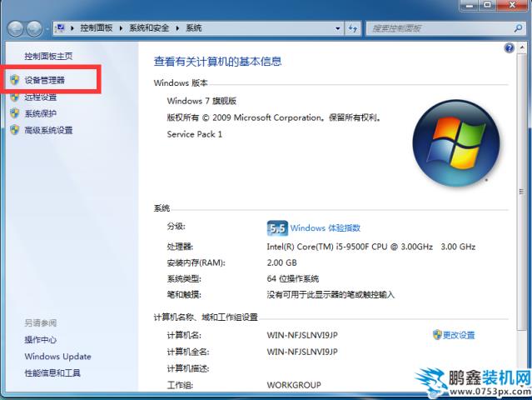The width and height of the screenshot is (532, 400).
Task: Click shield icon beside 高级系统设置
Action: tap(14, 130)
